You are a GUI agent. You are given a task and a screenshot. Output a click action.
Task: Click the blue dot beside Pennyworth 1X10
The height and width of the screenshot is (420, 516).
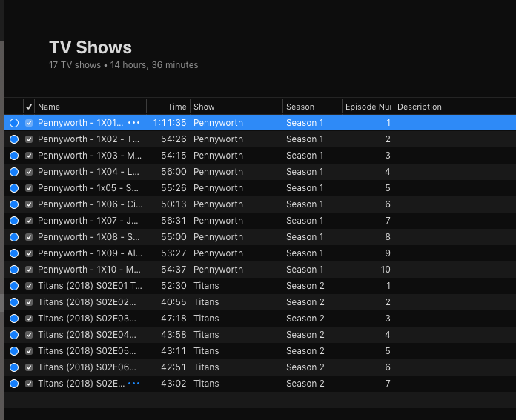14,270
